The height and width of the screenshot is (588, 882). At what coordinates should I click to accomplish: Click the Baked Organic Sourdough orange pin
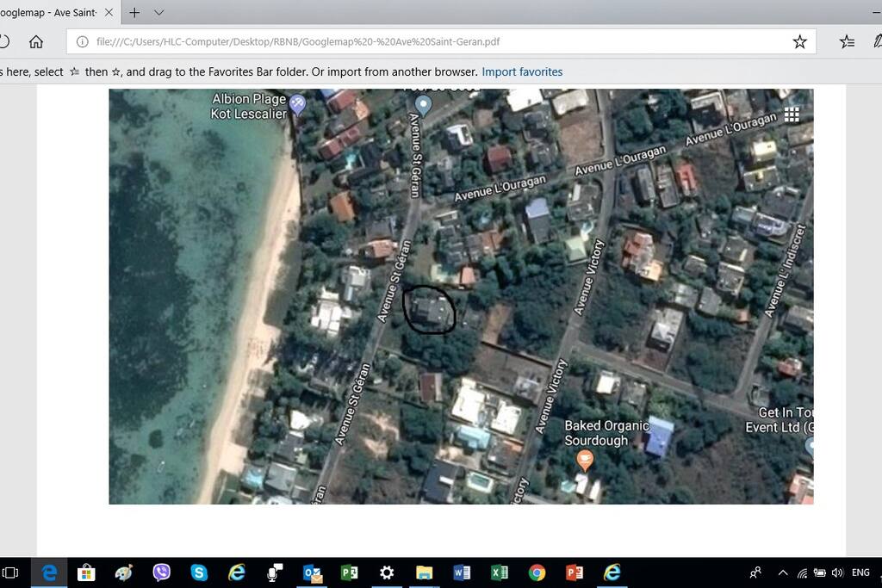[x=585, y=461]
